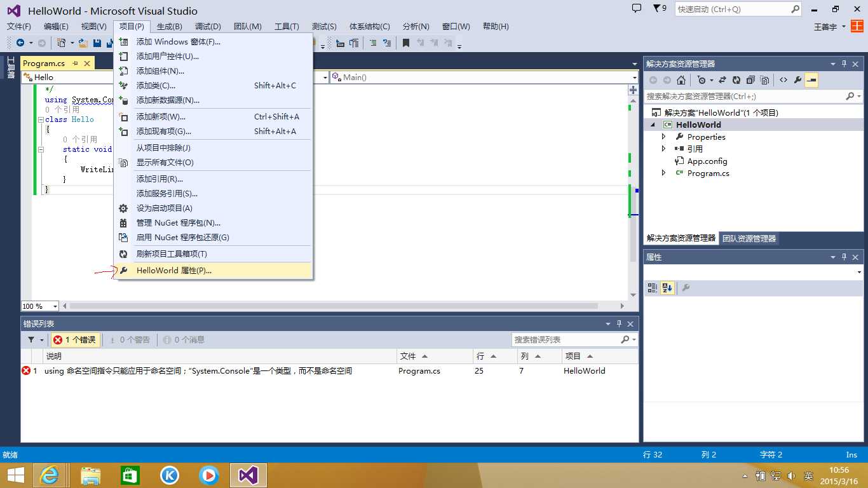
Task: Toggle the preview selected items button
Action: 811,80
